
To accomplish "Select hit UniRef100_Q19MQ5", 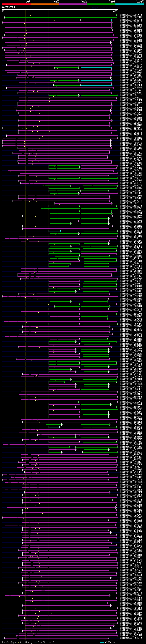I will (131, 562).
